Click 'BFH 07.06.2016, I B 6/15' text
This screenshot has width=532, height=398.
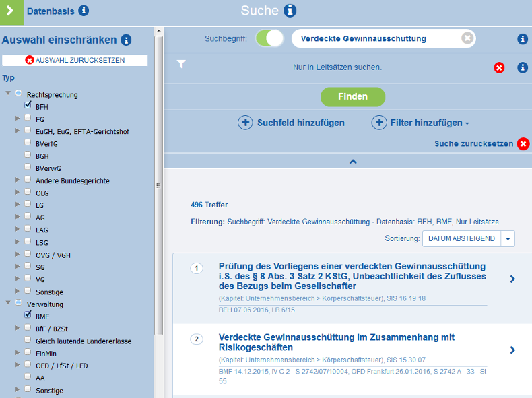point(257,310)
